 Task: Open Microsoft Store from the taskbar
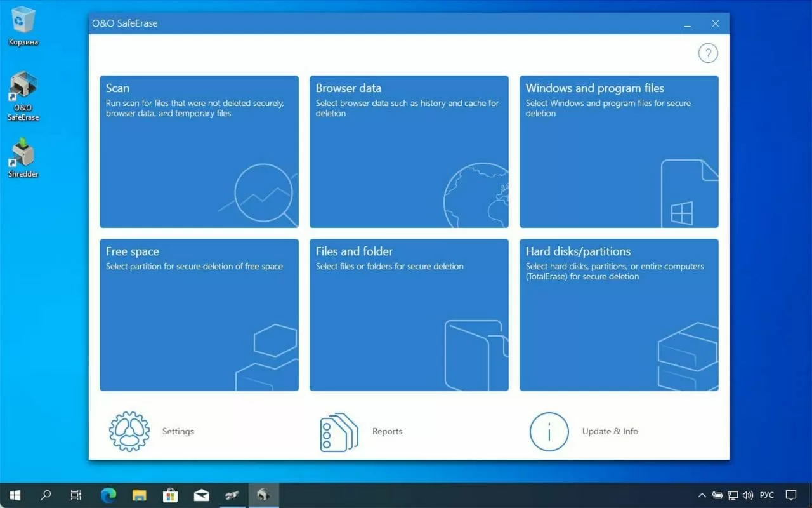(x=170, y=495)
